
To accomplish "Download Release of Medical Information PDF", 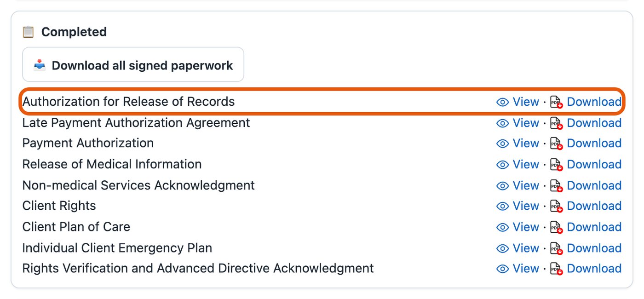I will [594, 165].
